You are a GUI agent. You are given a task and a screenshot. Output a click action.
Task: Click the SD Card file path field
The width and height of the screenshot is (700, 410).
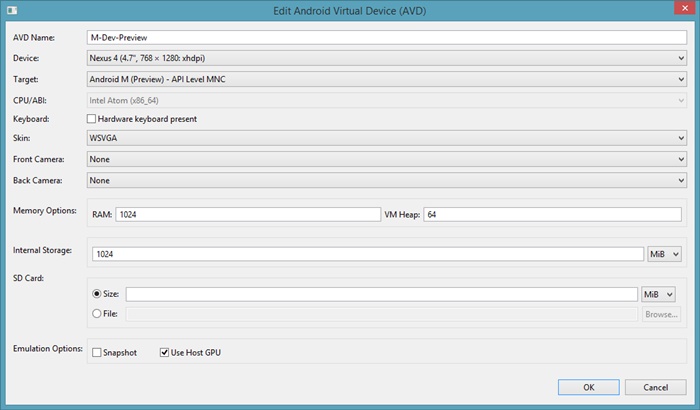(x=382, y=314)
